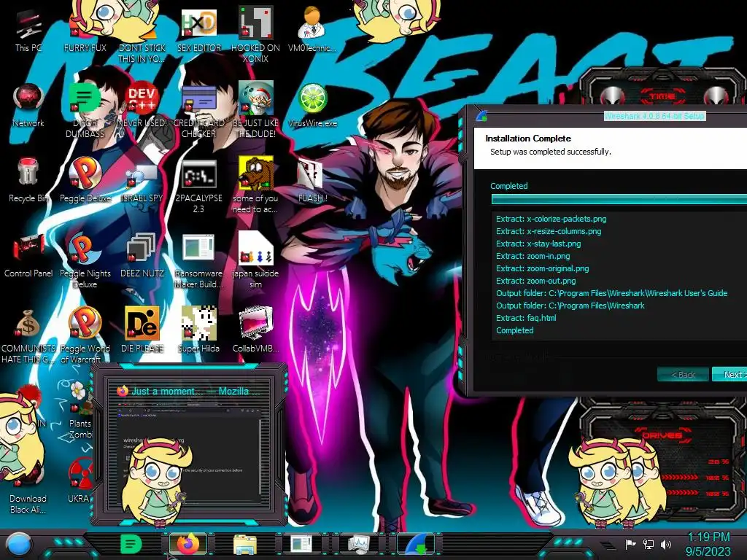Open COMMUNISTS HATE THIS G... money bag icon
Image resolution: width=747 pixels, height=560 pixels.
point(28,336)
